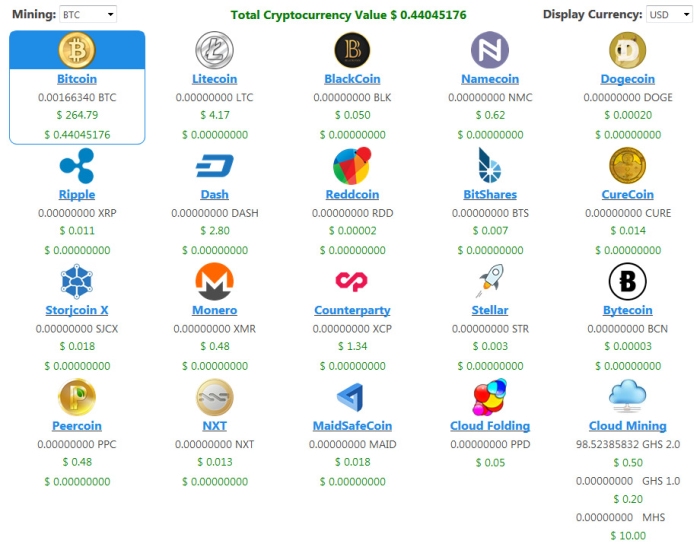700x547 pixels.
Task: Select the Stellar rocket icon
Action: tap(490, 282)
